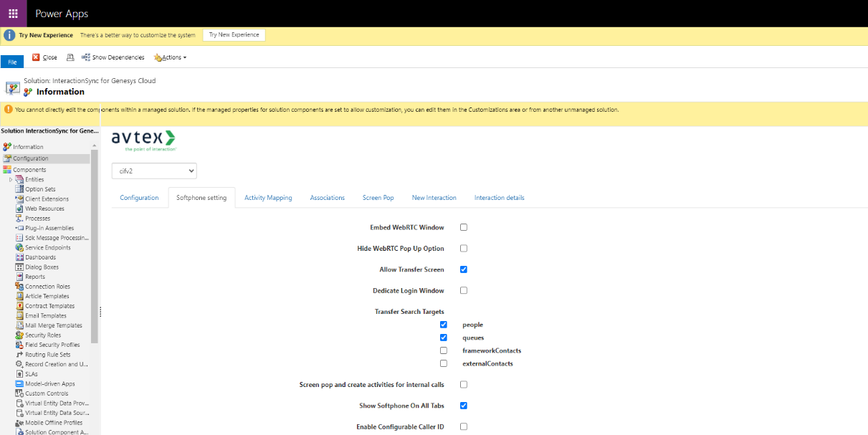
Task: Click the Service Endpoints globe icon
Action: point(19,247)
